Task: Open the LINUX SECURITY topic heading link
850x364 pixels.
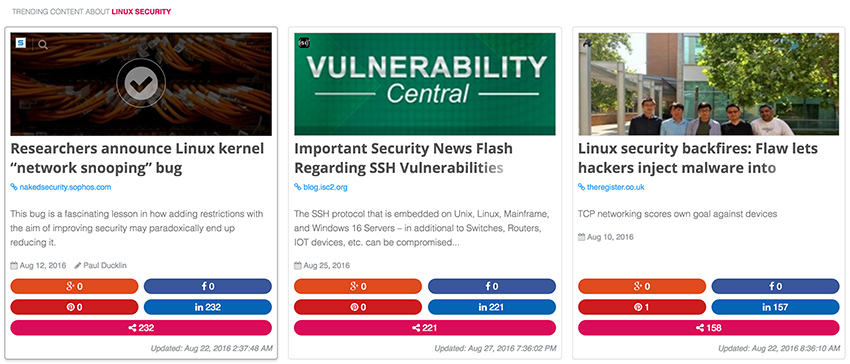Action: click(x=141, y=11)
